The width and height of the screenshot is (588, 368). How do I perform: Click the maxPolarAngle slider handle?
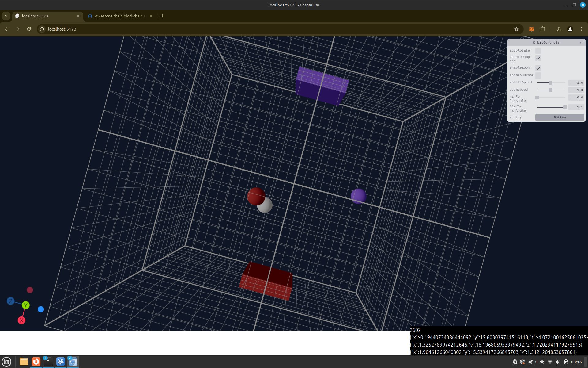[565, 107]
